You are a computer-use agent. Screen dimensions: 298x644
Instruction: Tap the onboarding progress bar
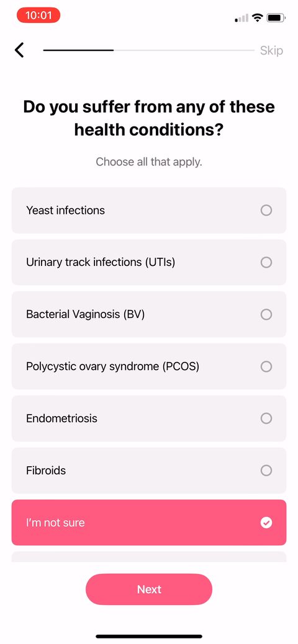coord(148,50)
